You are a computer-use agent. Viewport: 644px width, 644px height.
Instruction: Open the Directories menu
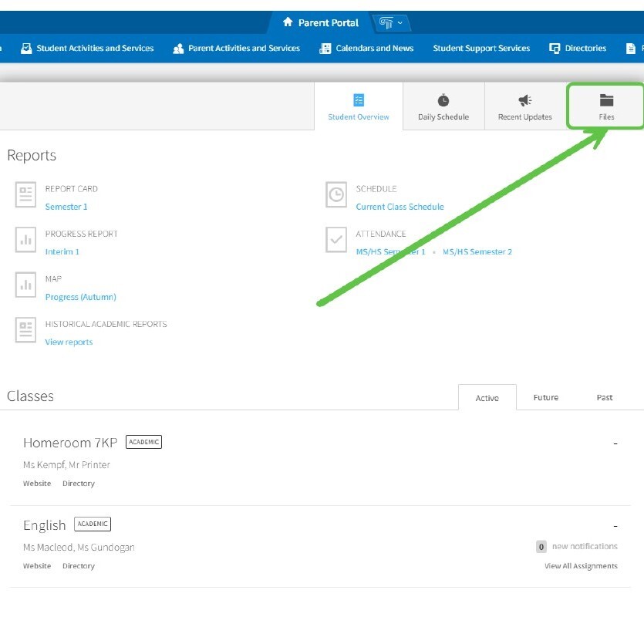(578, 48)
